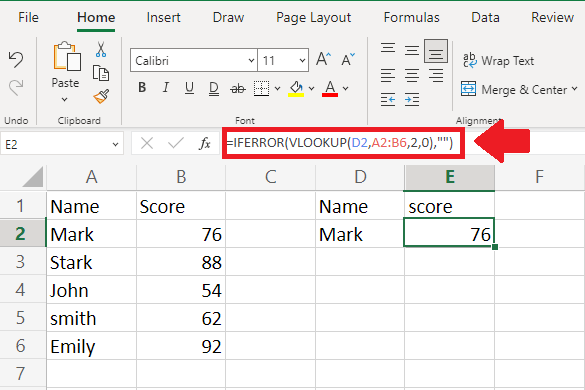Screen dimensions: 585x390
Task: Toggle Italic formatting
Action: click(x=166, y=88)
